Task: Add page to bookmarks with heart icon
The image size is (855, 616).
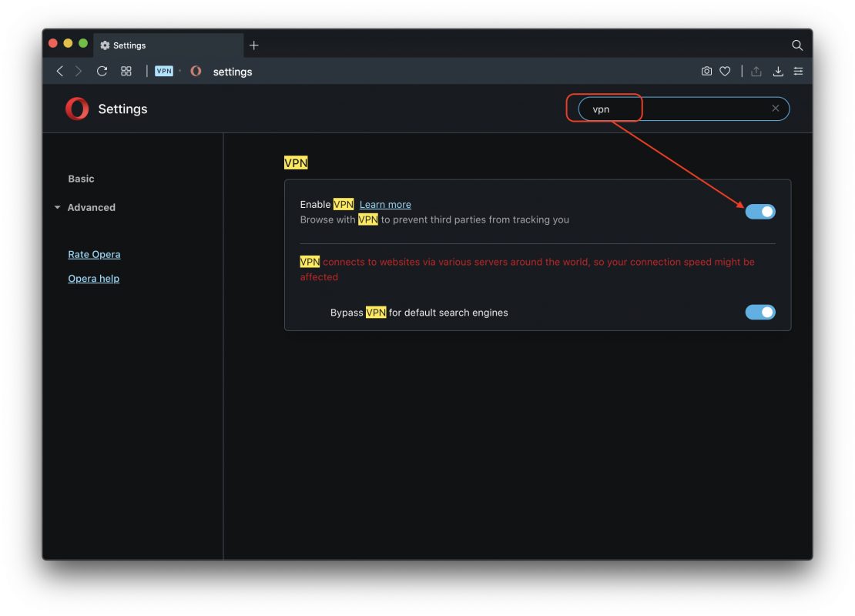Action: click(726, 72)
